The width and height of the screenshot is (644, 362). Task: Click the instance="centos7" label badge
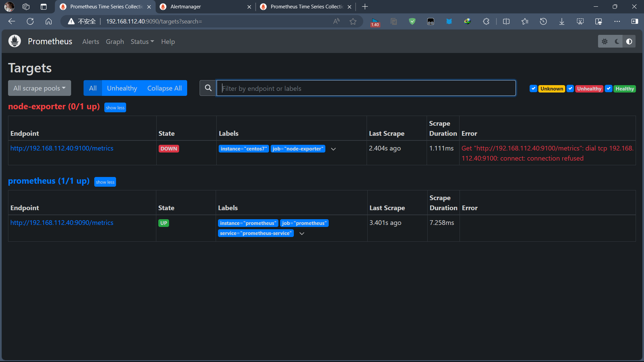pos(244,148)
